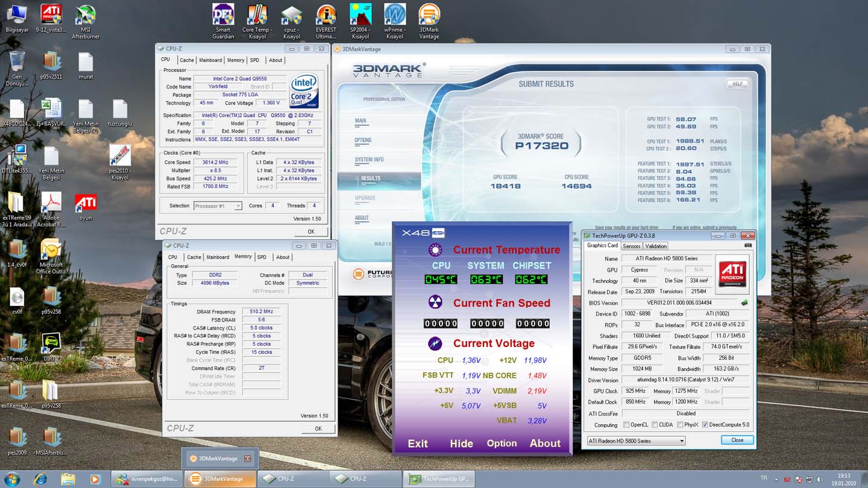Click the 3DMarkVantage taskbar button
The image size is (868, 488).
click(x=220, y=479)
